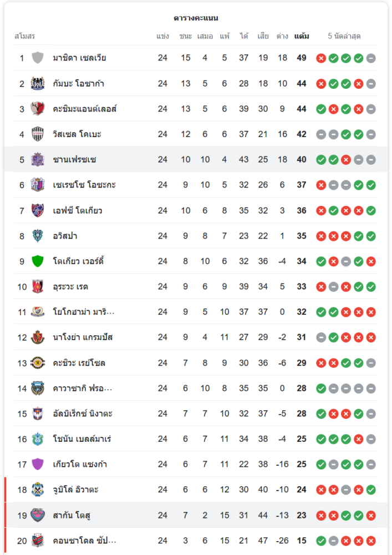392x555 pixels.
Task: Click the เกียวโต แซงก้า purple shield icon
Action: [x=38, y=464]
